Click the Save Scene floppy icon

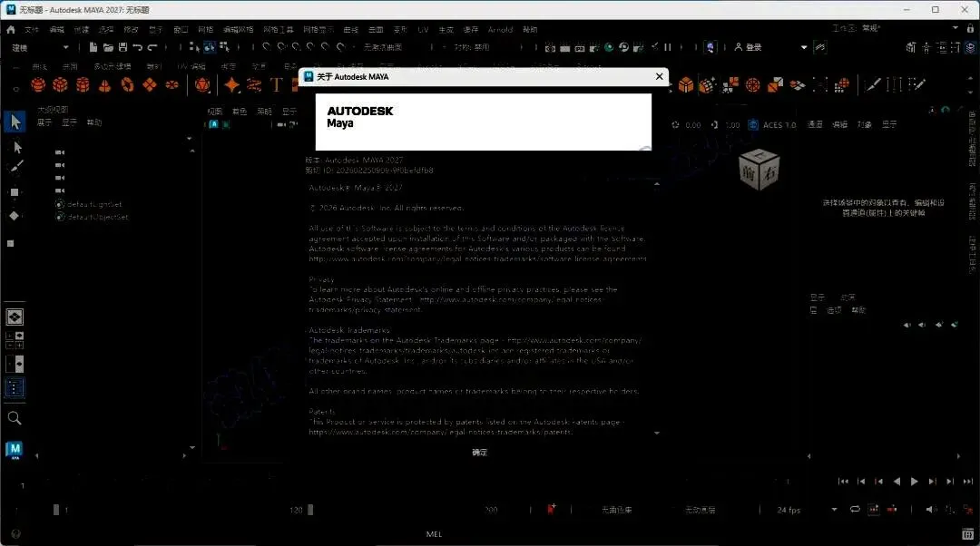[x=123, y=47]
